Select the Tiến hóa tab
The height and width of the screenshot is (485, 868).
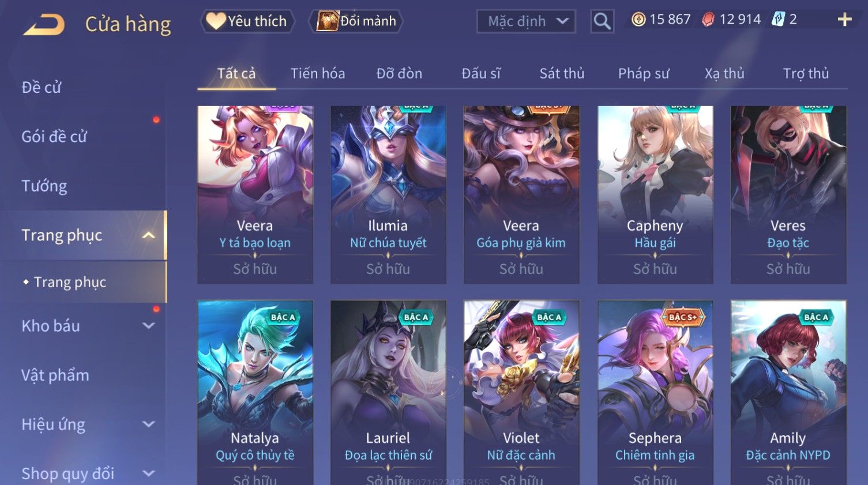pos(318,73)
